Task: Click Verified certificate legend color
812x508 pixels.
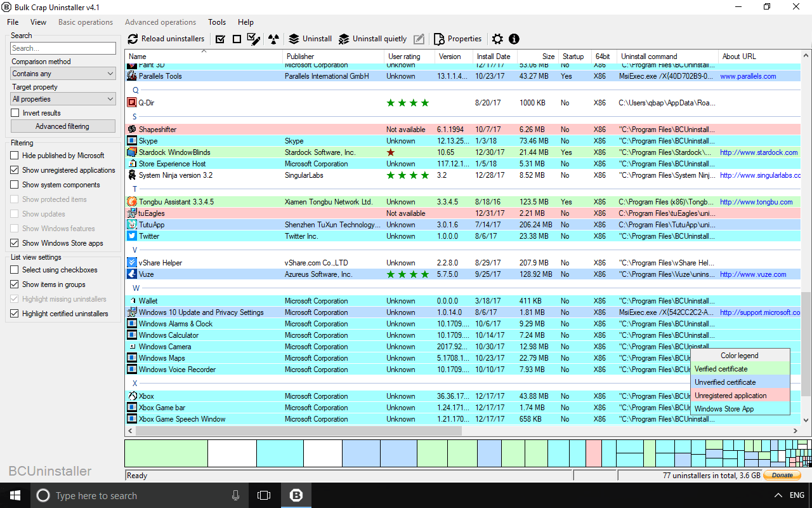Action: pyautogui.click(x=740, y=369)
